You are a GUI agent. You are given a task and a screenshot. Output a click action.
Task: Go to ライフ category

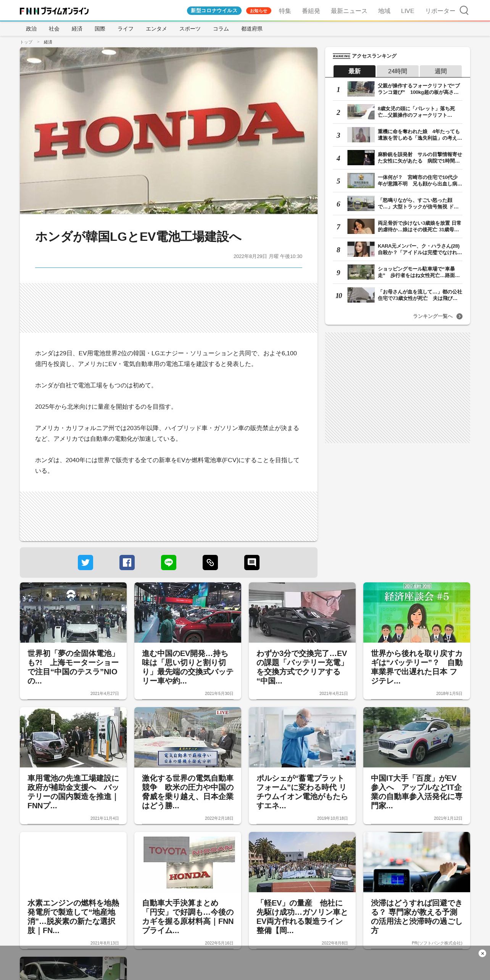click(x=126, y=29)
